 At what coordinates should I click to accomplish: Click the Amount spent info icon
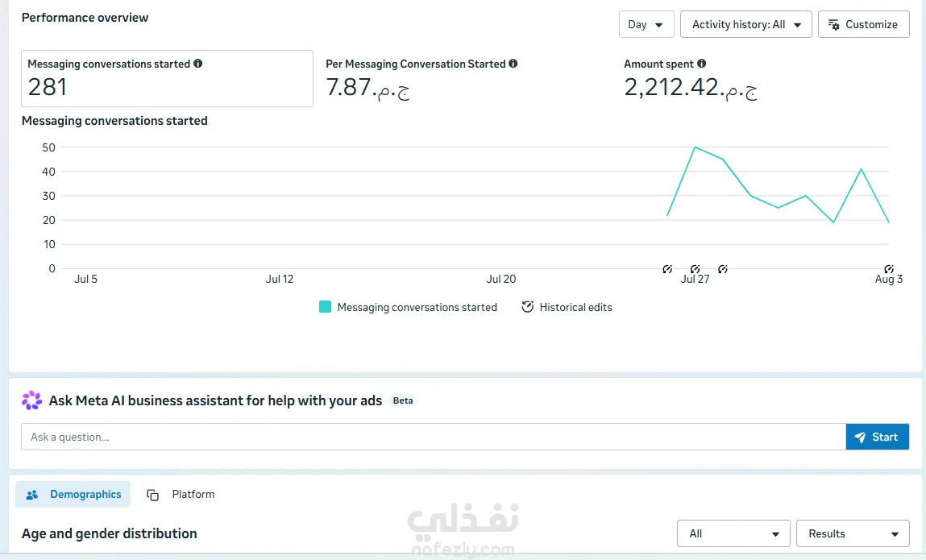coord(702,63)
